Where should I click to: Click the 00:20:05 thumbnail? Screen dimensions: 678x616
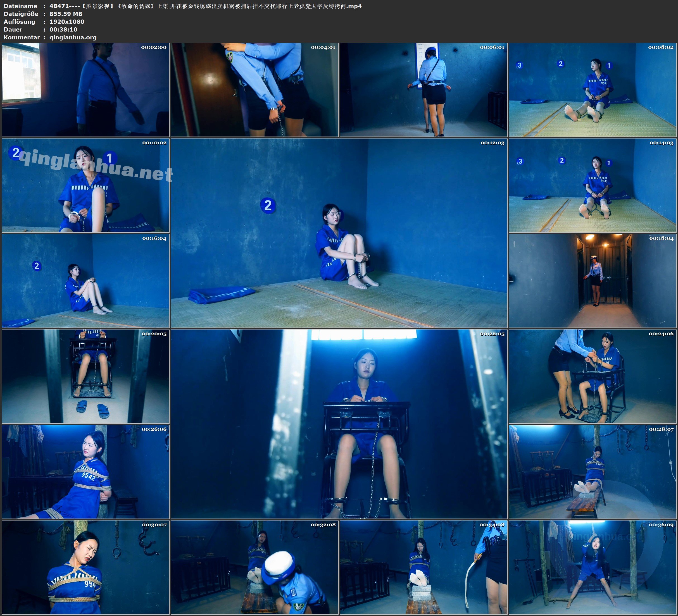(x=85, y=376)
